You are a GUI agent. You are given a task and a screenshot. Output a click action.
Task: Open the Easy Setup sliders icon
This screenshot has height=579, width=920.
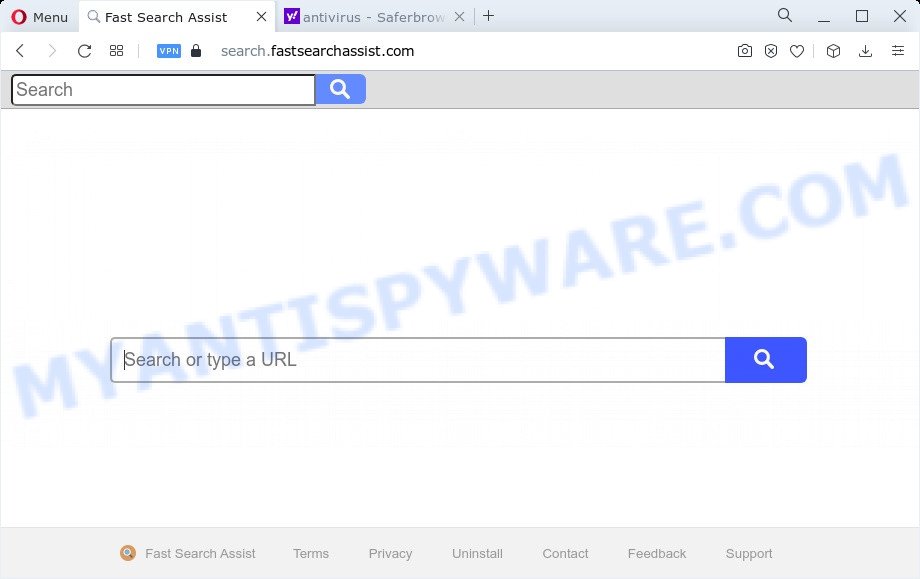[898, 51]
